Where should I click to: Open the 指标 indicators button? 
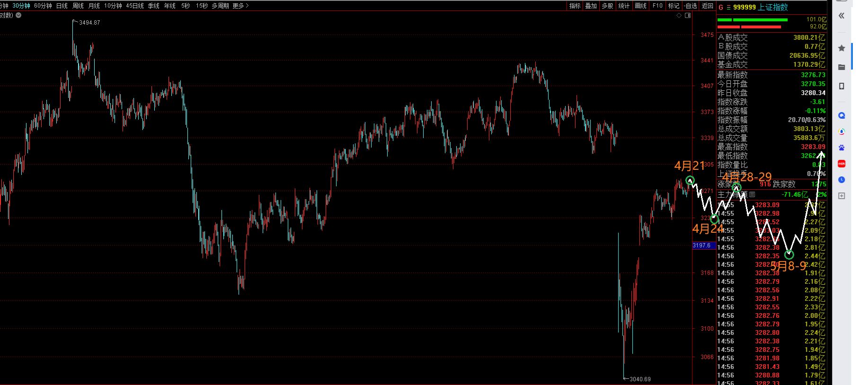(575, 6)
